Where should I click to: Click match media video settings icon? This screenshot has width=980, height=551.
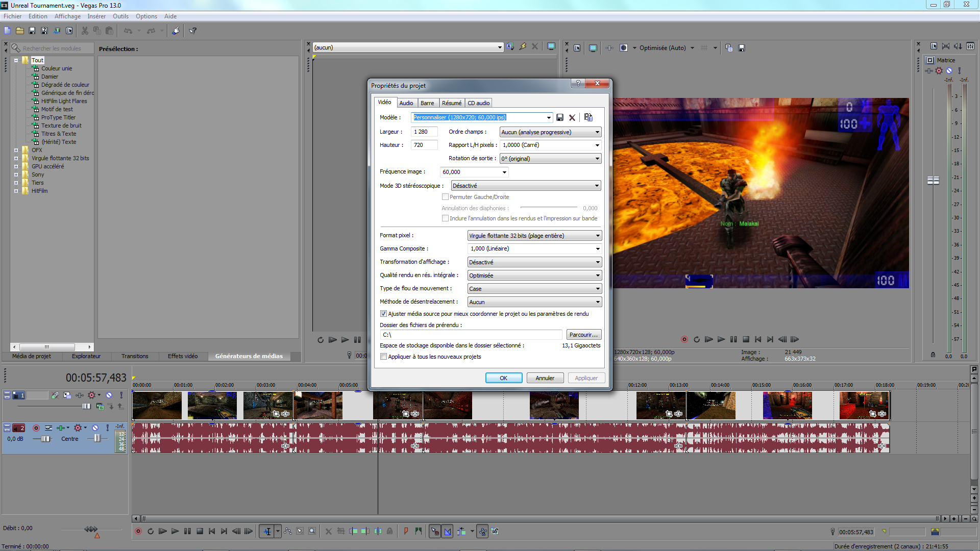(x=588, y=117)
